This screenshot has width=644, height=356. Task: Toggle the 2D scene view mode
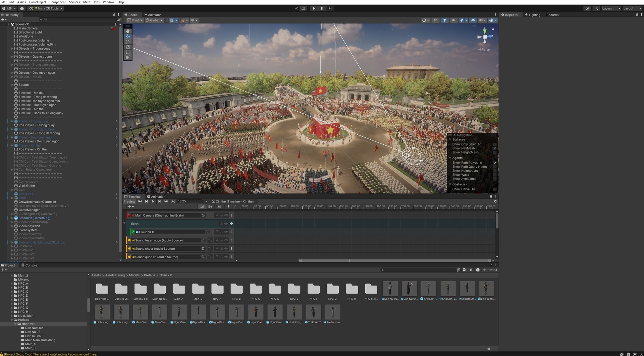[x=435, y=20]
